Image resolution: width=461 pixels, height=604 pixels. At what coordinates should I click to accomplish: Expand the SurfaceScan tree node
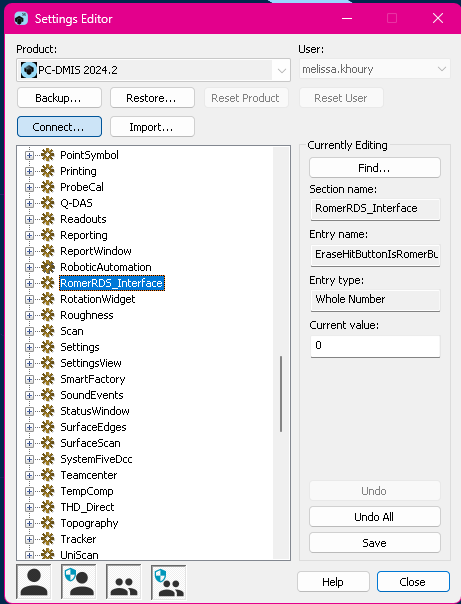pos(29,443)
